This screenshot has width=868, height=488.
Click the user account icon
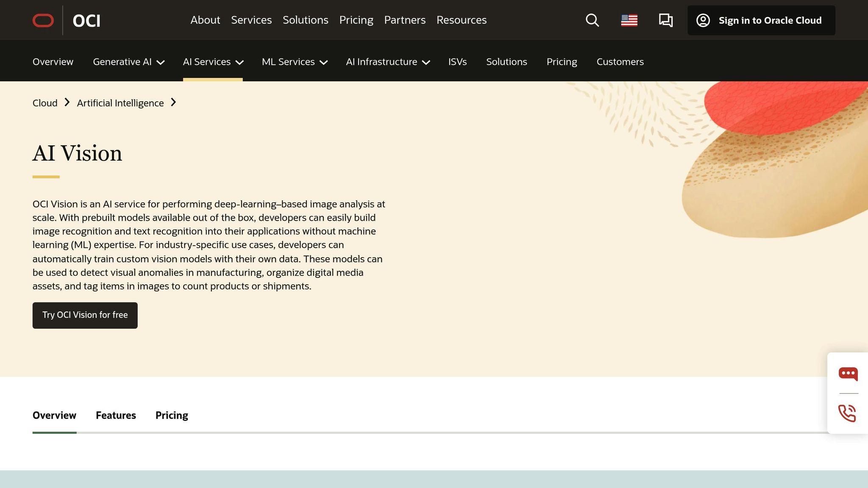click(x=703, y=20)
